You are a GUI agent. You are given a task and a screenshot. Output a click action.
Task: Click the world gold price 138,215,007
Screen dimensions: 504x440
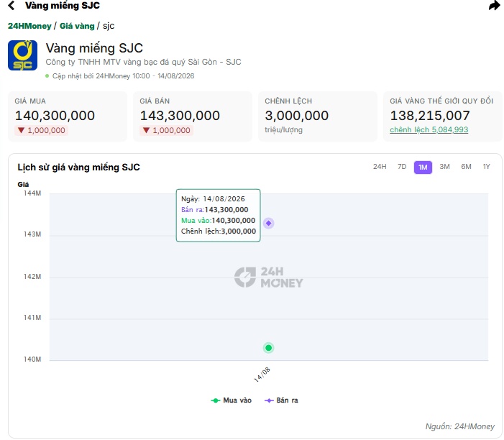click(430, 116)
